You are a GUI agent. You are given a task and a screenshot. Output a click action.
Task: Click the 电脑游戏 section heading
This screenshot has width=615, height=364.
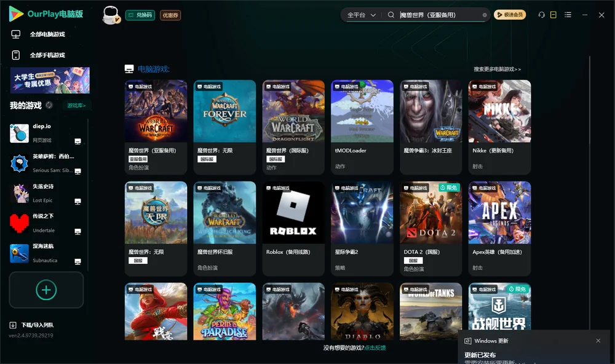pyautogui.click(x=153, y=69)
